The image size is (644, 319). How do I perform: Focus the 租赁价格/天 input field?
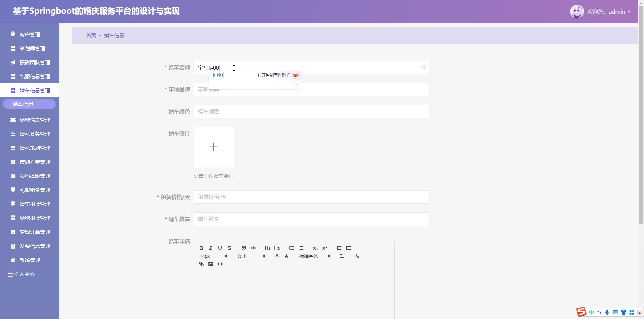point(311,197)
